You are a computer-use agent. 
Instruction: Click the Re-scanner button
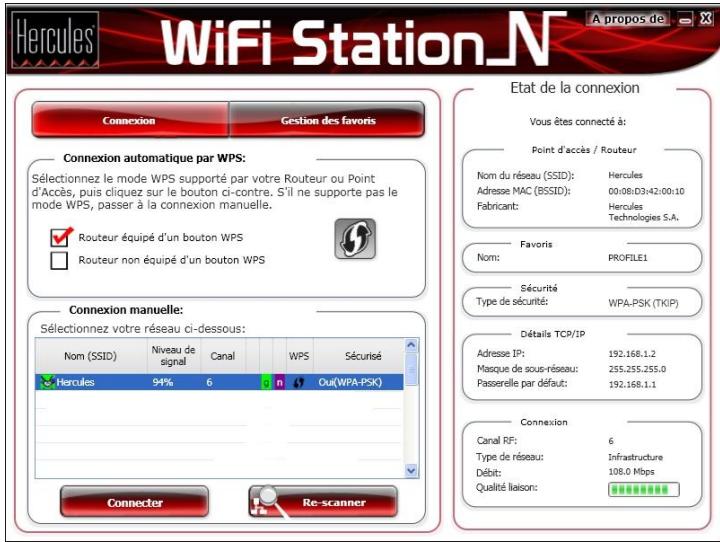323,502
